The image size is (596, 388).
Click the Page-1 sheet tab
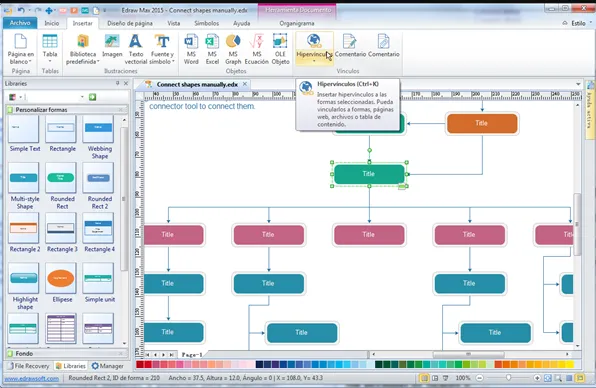point(192,355)
